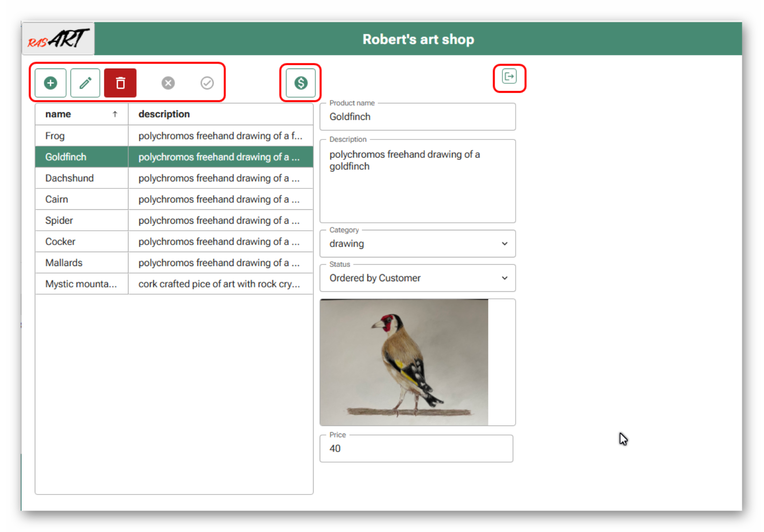
Task: Confirm changes with the grey checkmark icon
Action: (207, 83)
